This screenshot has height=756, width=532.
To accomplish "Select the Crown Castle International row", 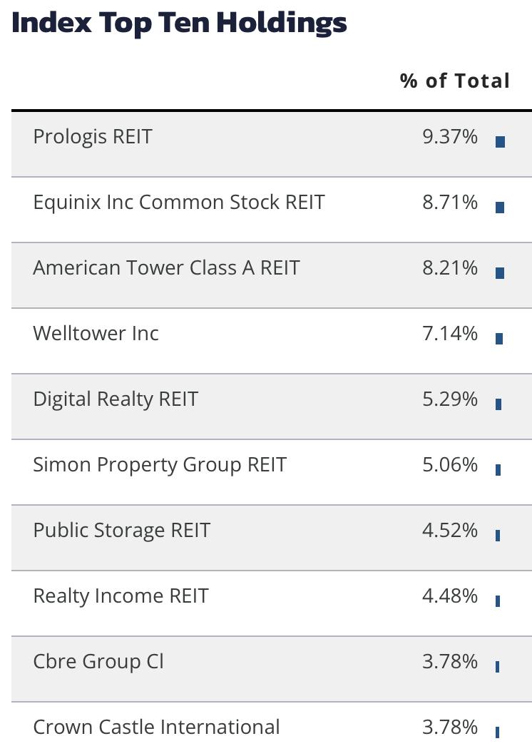I will (272, 730).
